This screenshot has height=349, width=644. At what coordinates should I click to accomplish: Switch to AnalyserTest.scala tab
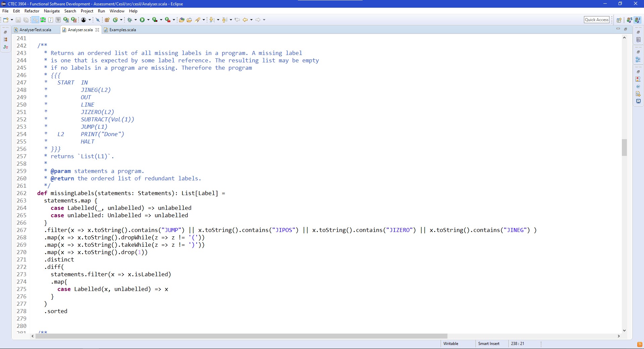(36, 30)
